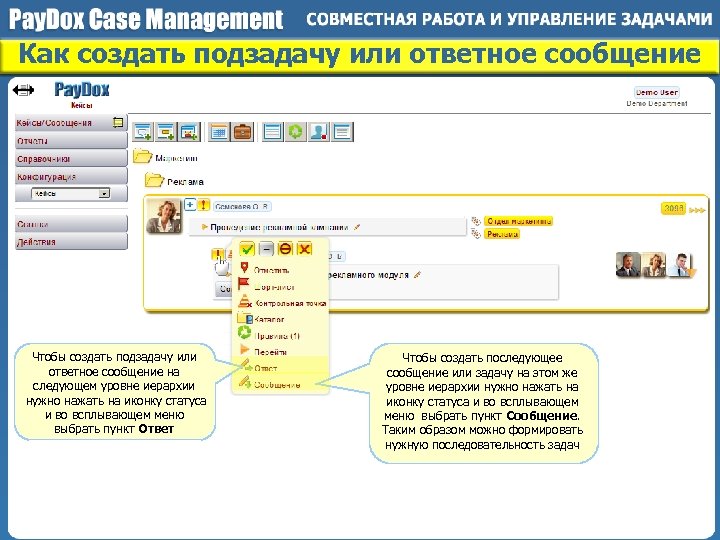Click the first toolbar icon, new case with plus
720x540 pixels.
click(x=143, y=132)
